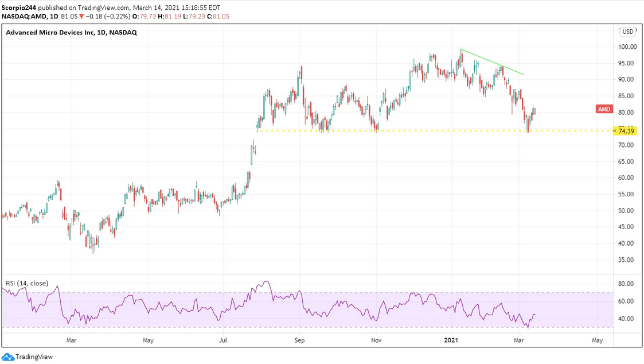Viewport: 644px width, 364px height.
Task: Open the TradingView.com link in header
Action: (x=103, y=7)
